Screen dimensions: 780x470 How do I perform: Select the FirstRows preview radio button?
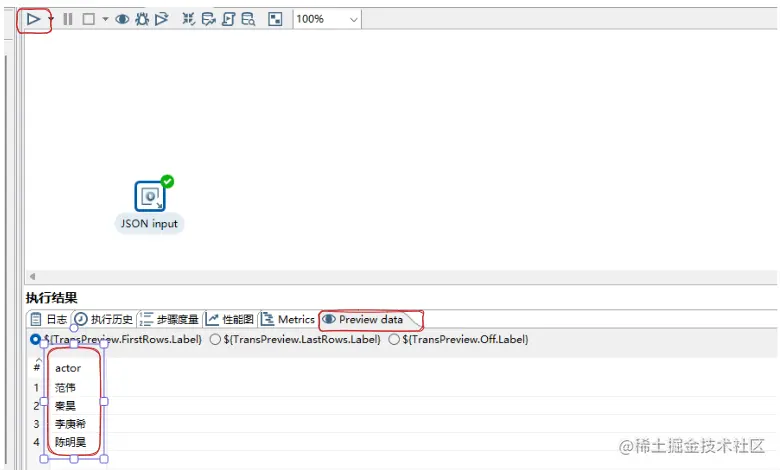35,339
